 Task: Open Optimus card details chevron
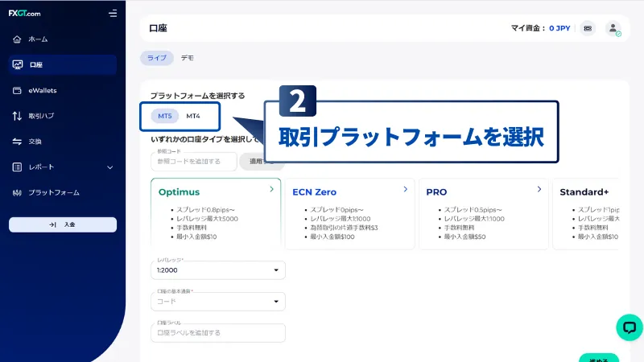pyautogui.click(x=271, y=189)
